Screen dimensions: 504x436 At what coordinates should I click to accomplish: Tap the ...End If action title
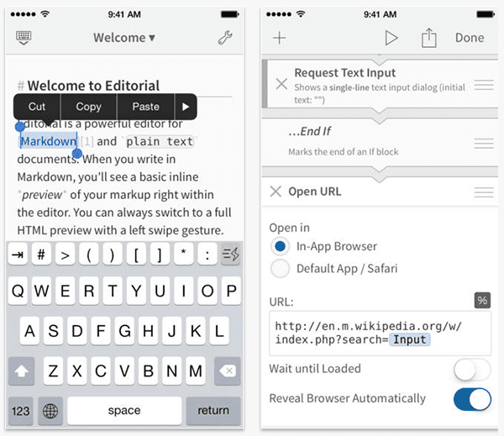click(310, 131)
